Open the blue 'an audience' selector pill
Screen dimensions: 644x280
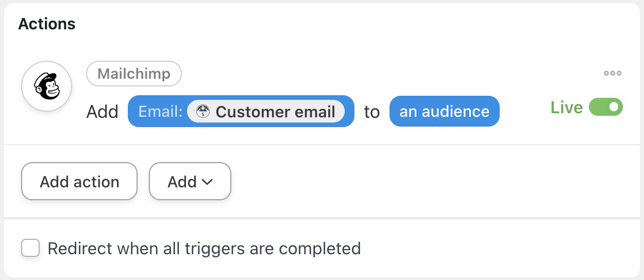pos(445,111)
